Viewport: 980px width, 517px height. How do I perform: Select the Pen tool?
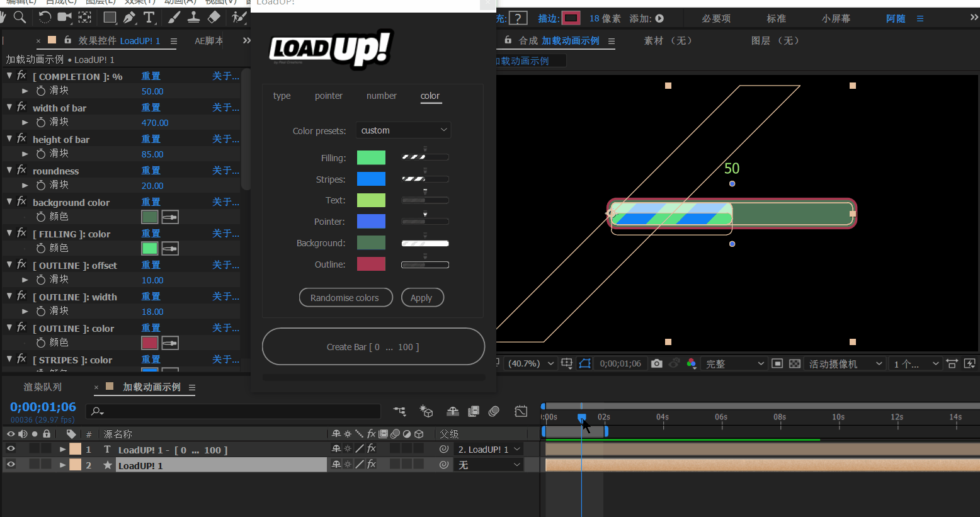(x=130, y=17)
